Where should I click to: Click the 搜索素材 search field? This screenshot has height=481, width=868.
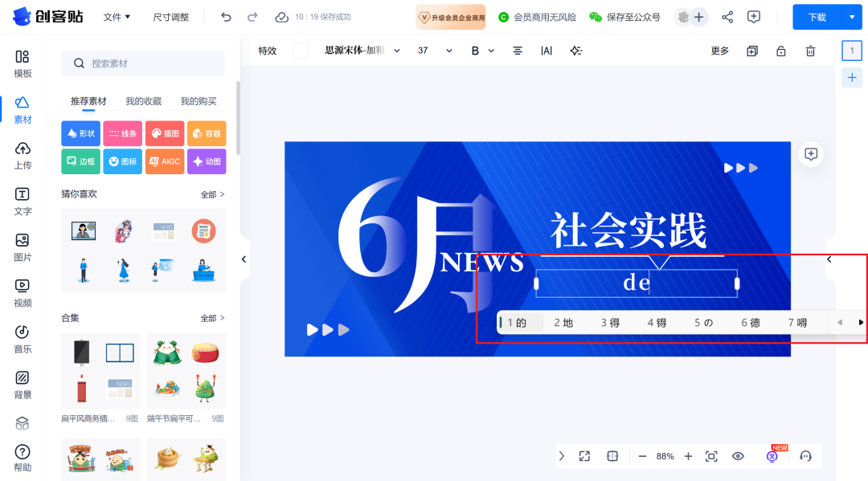[143, 63]
